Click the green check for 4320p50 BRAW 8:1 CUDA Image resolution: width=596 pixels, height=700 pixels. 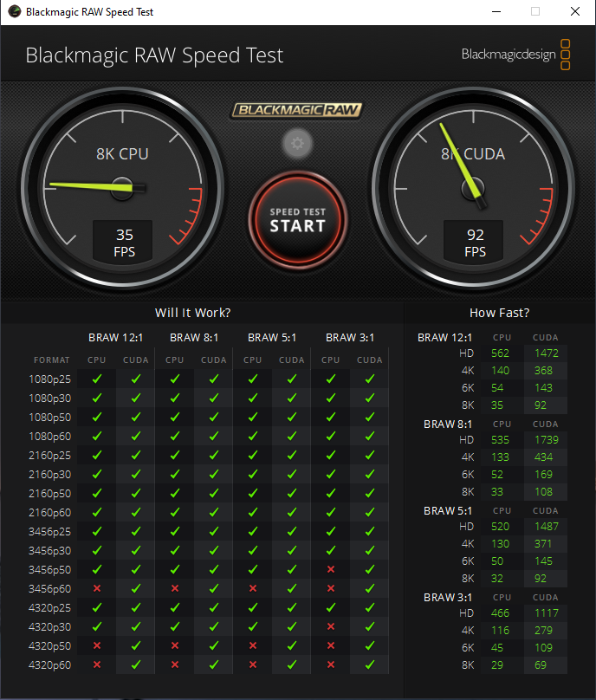tap(214, 645)
